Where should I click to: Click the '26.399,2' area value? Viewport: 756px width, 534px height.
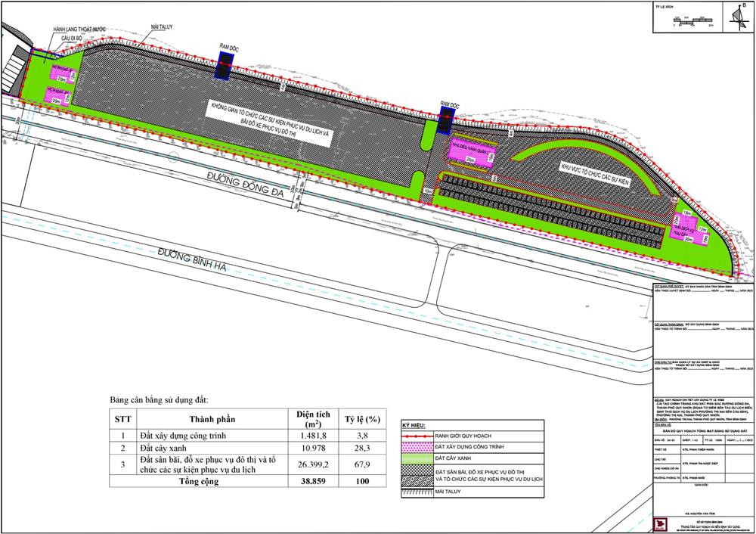click(314, 465)
